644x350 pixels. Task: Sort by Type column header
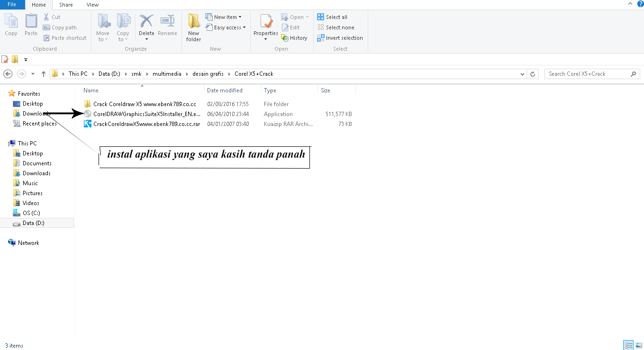coord(270,90)
